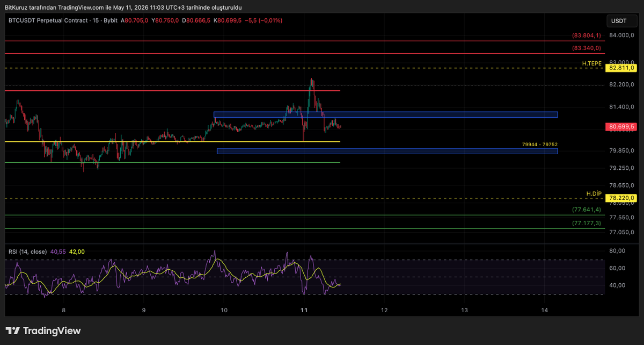Click the 79.850,0 price axis label
Viewport: 644px width, 345px height.
pos(621,150)
